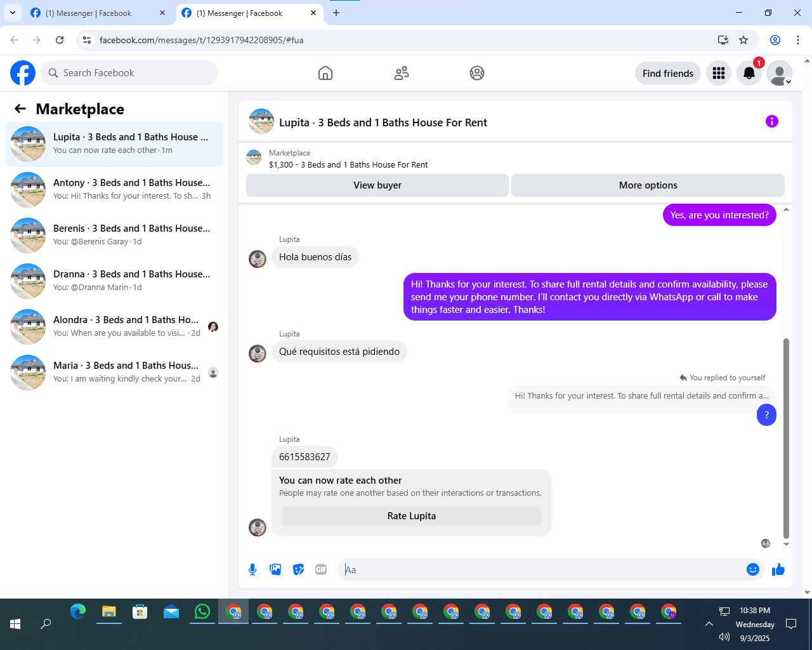This screenshot has width=812, height=650.
Task: Click the Rate Lupita button
Action: (x=412, y=516)
